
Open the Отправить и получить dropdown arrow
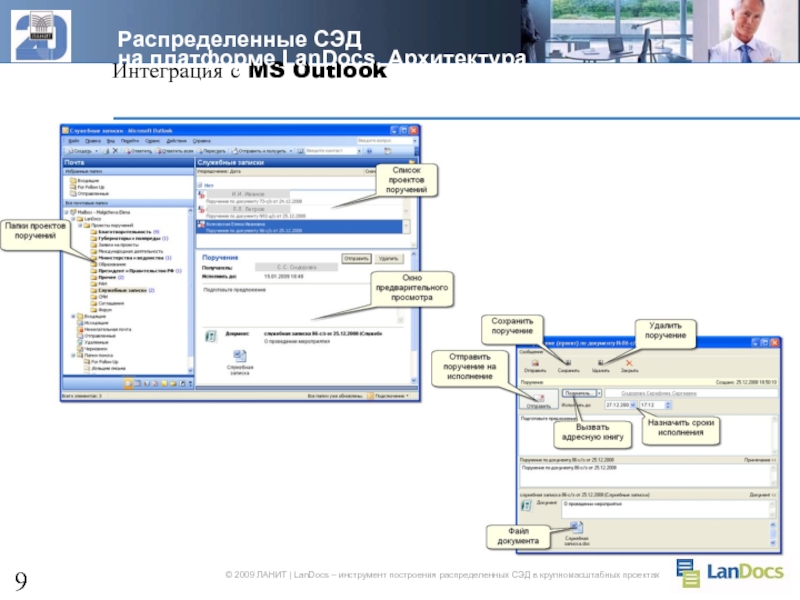[x=291, y=151]
